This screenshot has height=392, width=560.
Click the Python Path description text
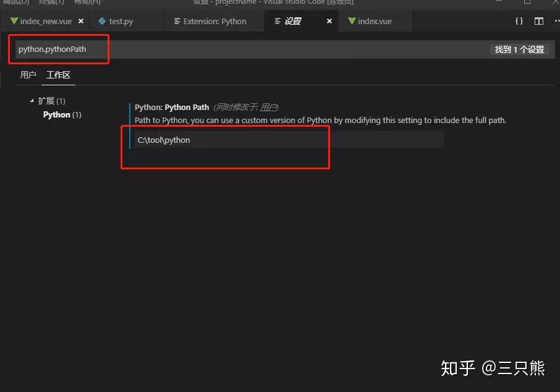320,121
